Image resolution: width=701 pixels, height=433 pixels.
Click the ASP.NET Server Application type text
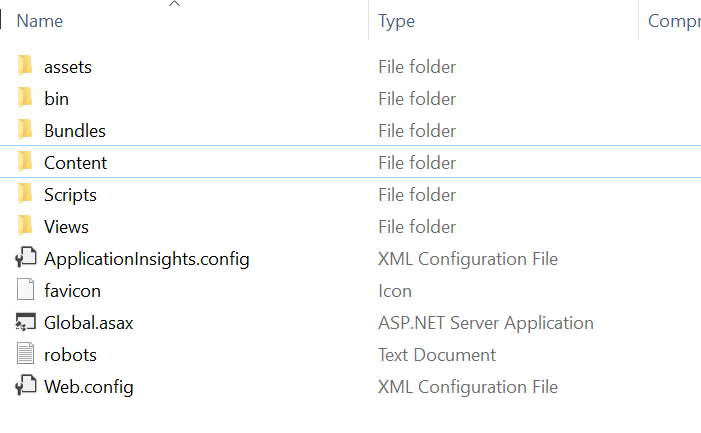click(x=486, y=323)
